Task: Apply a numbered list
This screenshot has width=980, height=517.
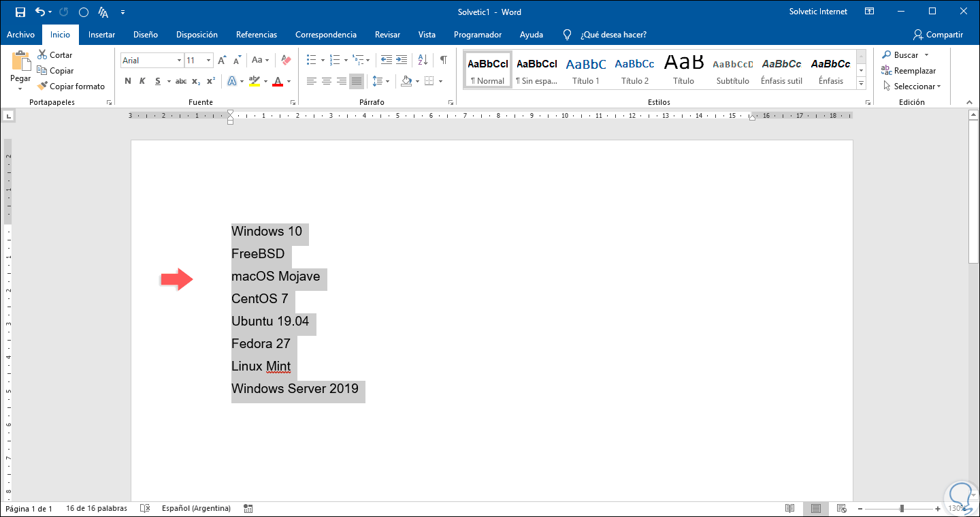Action: pyautogui.click(x=333, y=60)
